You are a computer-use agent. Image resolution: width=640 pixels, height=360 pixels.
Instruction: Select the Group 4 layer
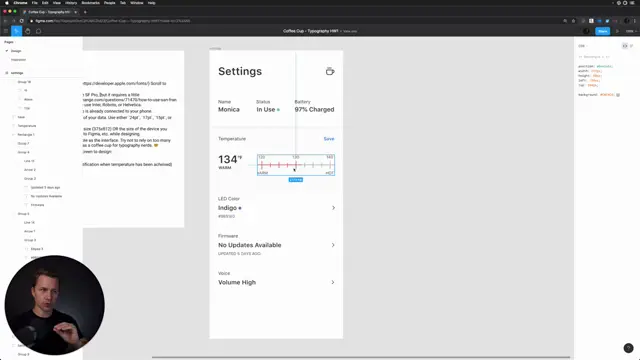[23, 152]
